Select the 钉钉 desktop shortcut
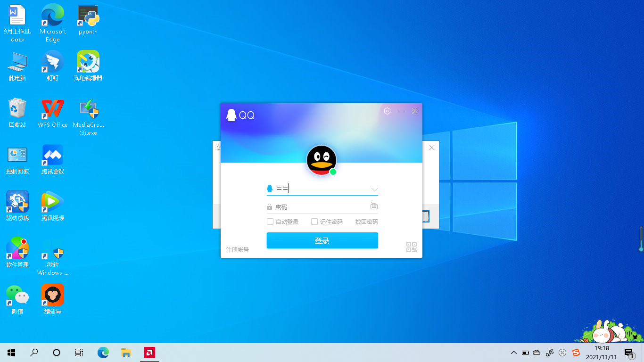 tap(53, 66)
